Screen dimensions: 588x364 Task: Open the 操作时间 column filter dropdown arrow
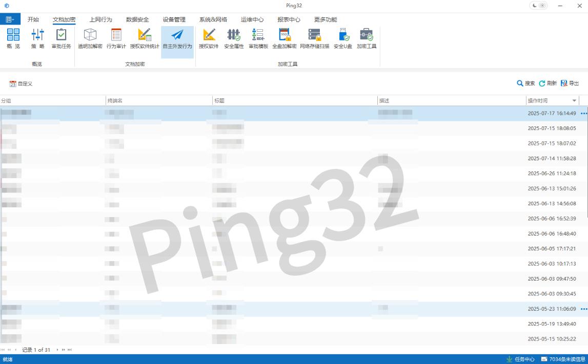[574, 100]
